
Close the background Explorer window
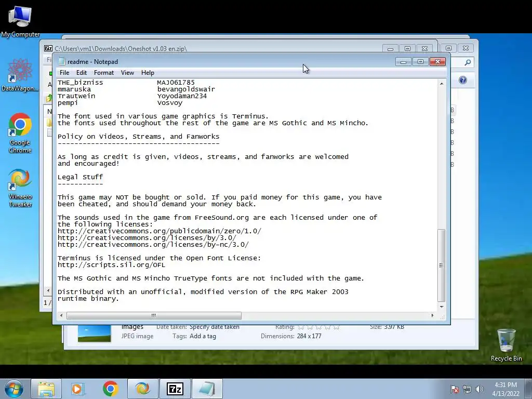pyautogui.click(x=465, y=48)
